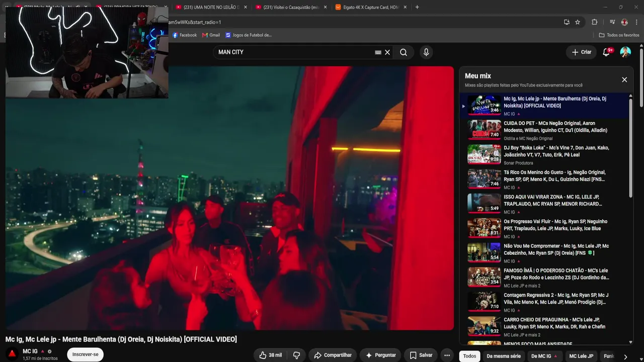Image resolution: width=644 pixels, height=362 pixels.
Task: Like the video with thumbs up
Action: (x=271, y=355)
